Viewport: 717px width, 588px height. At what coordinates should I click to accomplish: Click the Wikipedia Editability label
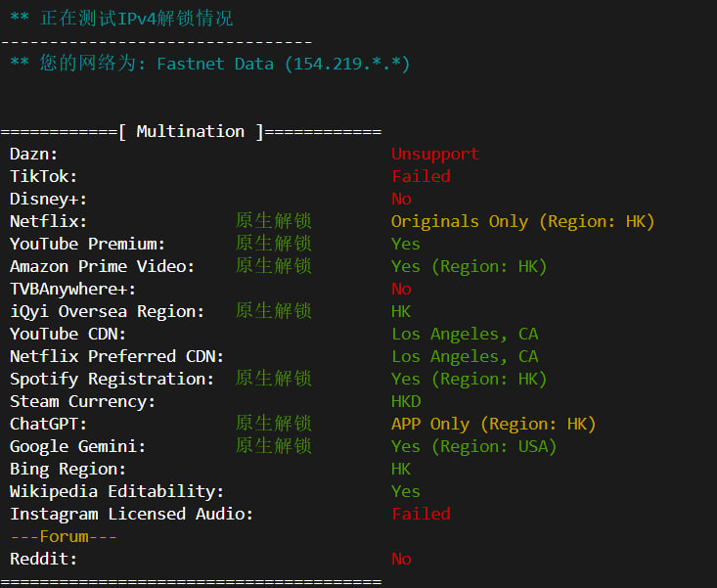(117, 491)
